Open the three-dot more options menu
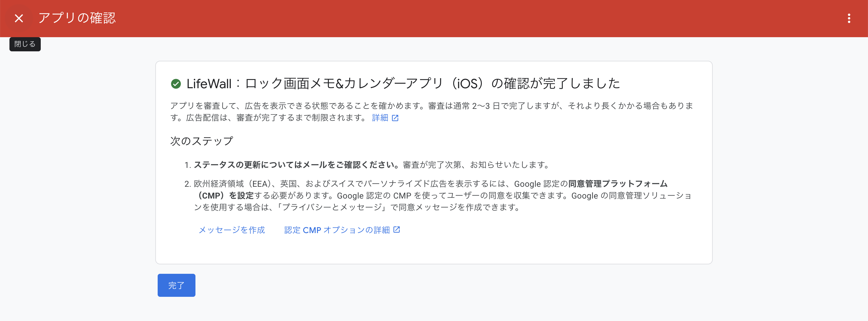868x321 pixels. click(x=849, y=18)
